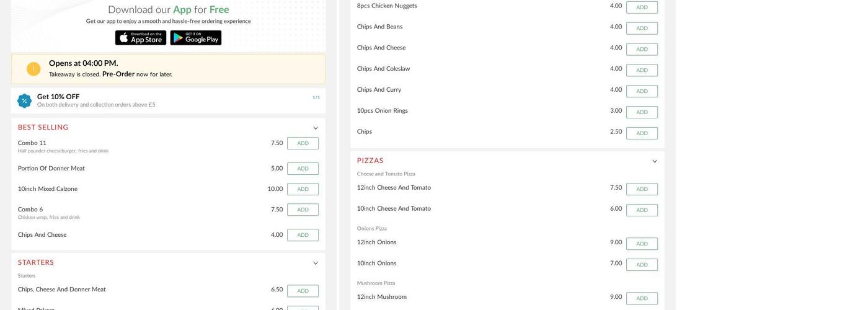Collapse the Best Selling section chevron
This screenshot has height=310, width=868.
coord(316,128)
